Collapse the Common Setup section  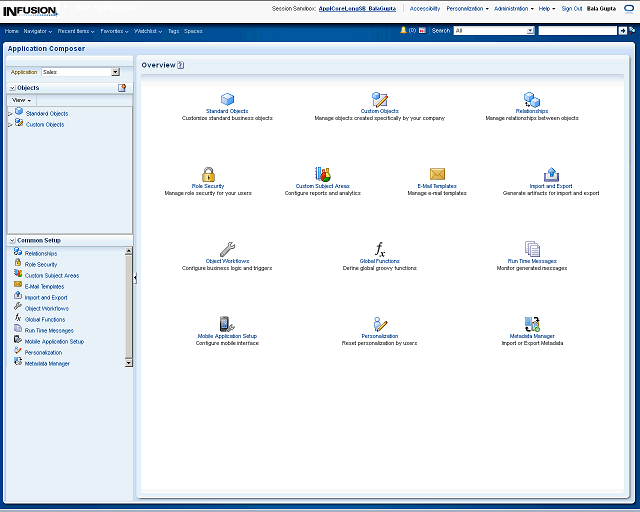12,241
